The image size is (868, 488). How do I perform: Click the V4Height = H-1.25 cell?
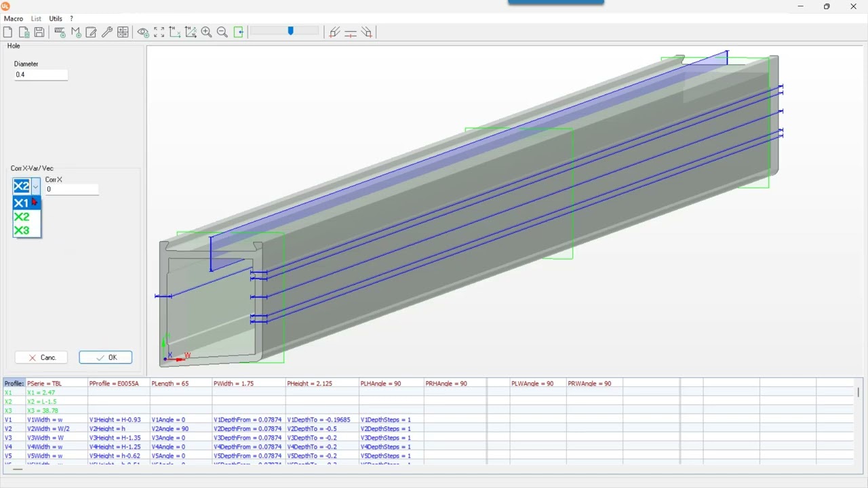coord(119,447)
